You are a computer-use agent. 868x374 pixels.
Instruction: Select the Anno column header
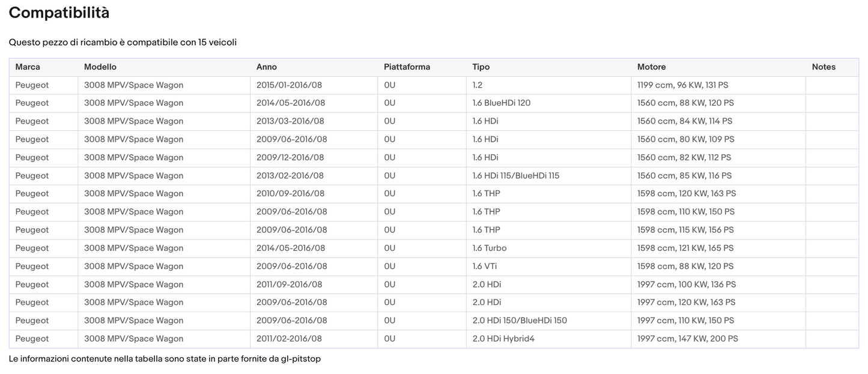(x=267, y=67)
